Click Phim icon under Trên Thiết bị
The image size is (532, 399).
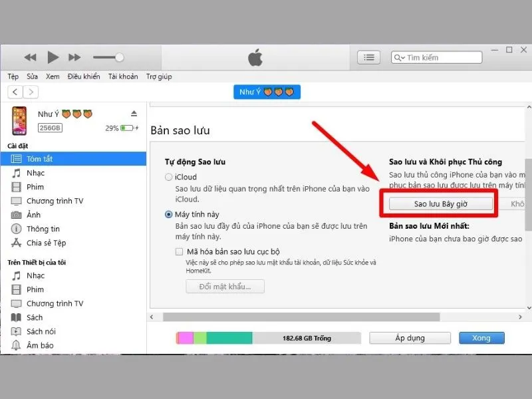point(16,289)
